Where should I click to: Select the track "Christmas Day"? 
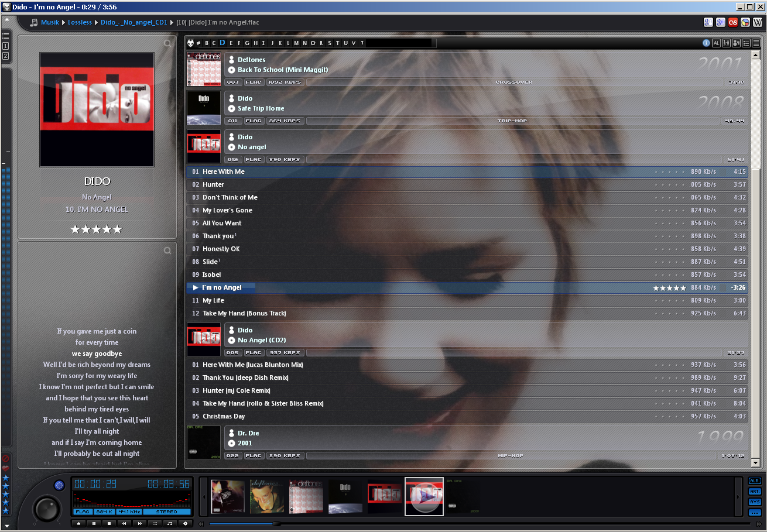(467, 416)
